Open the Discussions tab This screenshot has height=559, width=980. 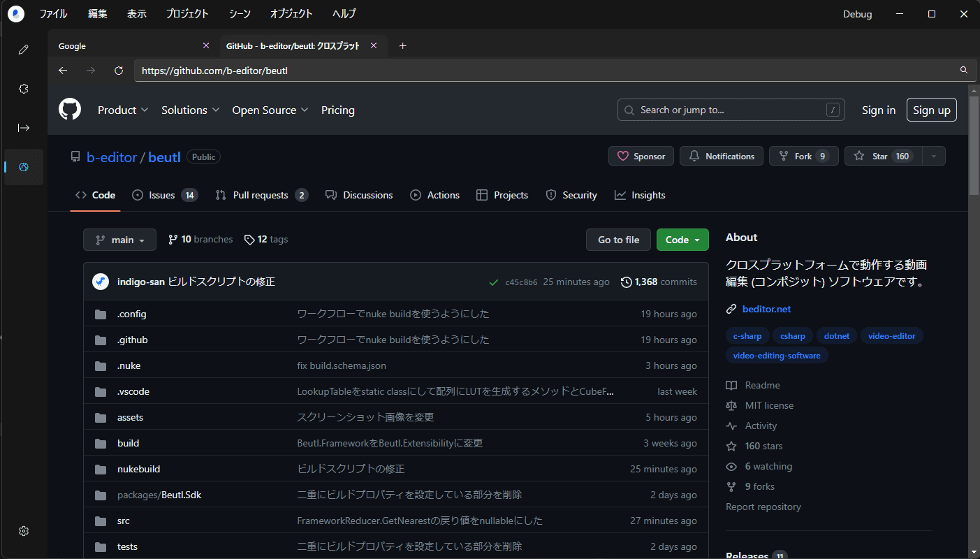(x=359, y=195)
